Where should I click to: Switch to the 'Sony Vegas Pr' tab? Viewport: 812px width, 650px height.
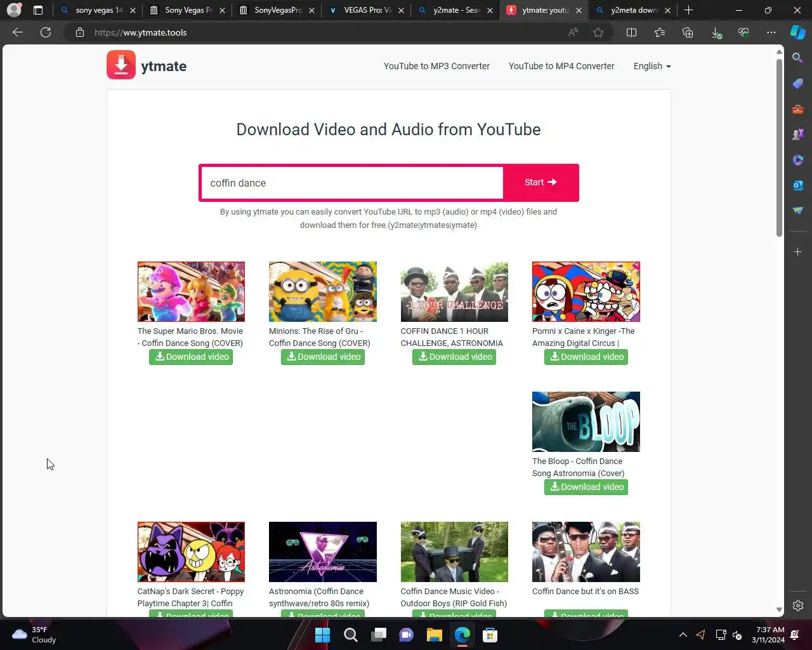(187, 10)
